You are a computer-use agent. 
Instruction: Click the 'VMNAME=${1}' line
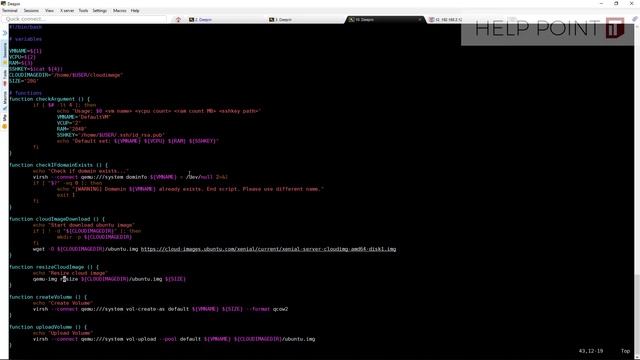(x=25, y=51)
